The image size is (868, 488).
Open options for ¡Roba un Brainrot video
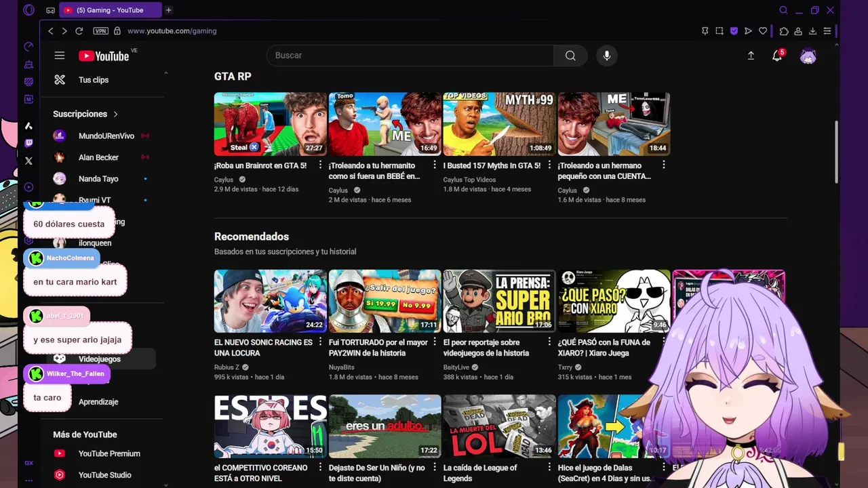tap(320, 165)
